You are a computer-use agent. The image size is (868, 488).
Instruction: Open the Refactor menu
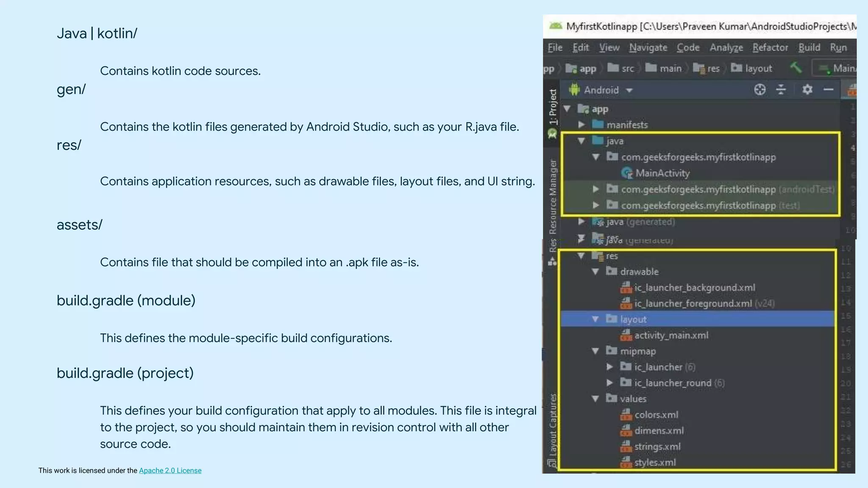pyautogui.click(x=770, y=47)
